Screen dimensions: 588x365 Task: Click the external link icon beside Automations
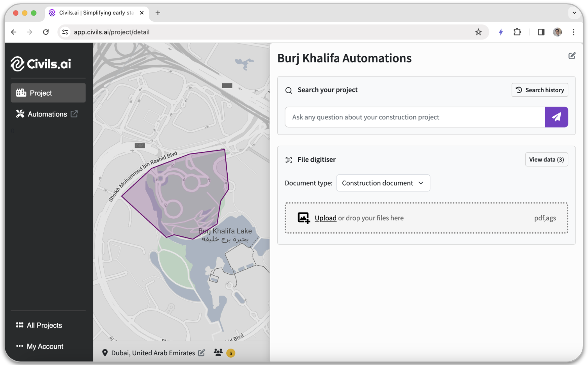(x=74, y=114)
